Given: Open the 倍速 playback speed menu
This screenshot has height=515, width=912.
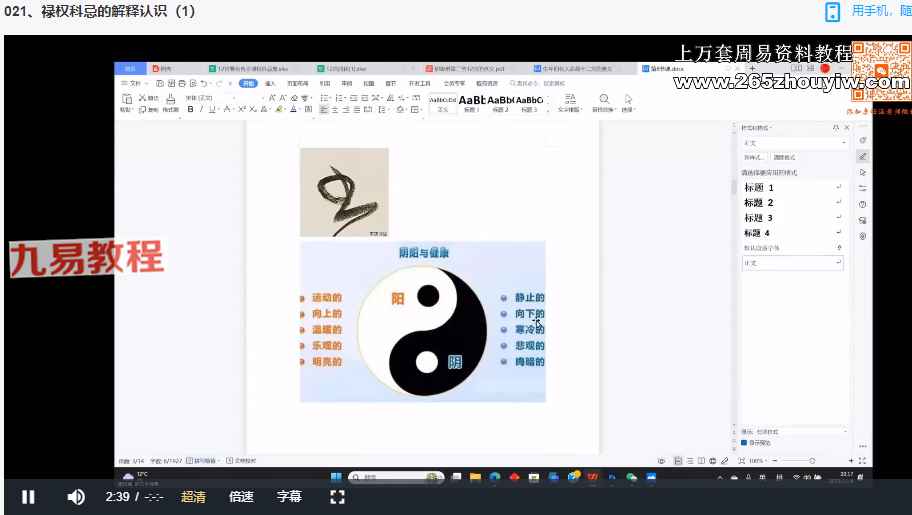Looking at the screenshot, I should tap(241, 497).
